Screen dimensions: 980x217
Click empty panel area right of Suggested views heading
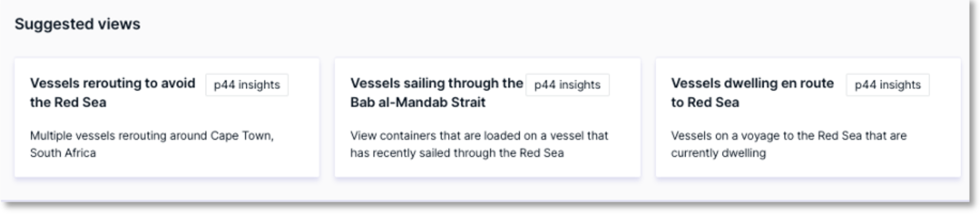click(534, 24)
